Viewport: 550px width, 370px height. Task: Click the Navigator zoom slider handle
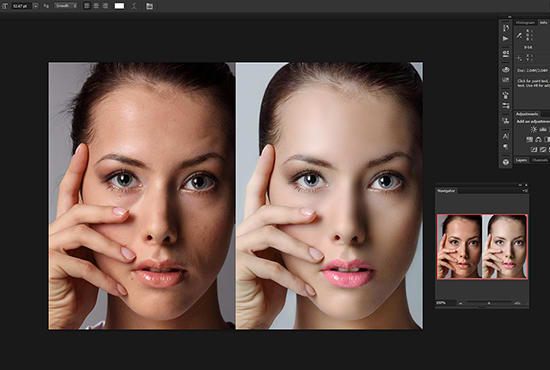489,303
